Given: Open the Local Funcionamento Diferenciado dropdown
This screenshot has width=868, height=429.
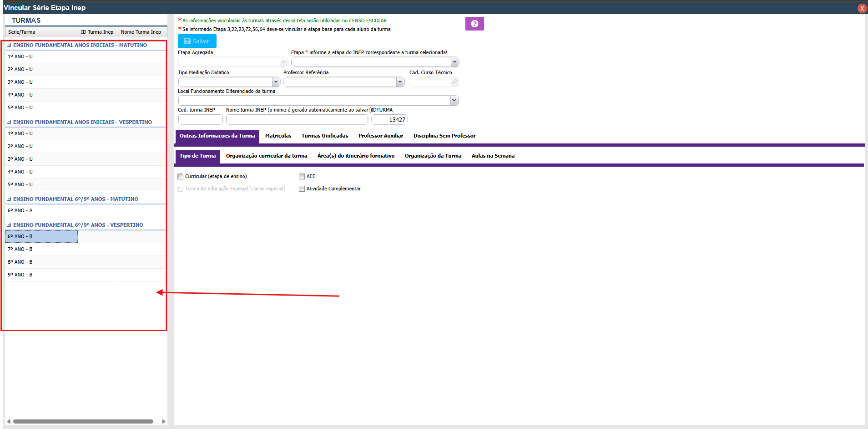Looking at the screenshot, I should (454, 101).
